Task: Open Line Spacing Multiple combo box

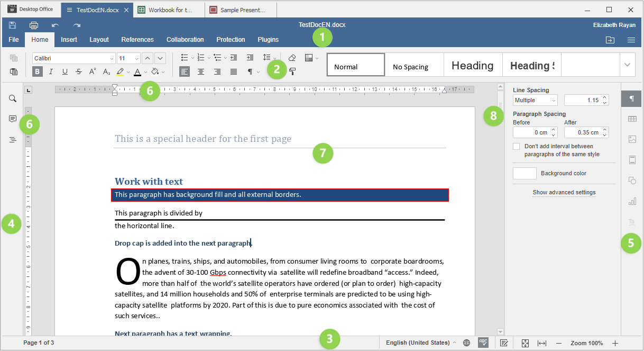Action: click(535, 100)
